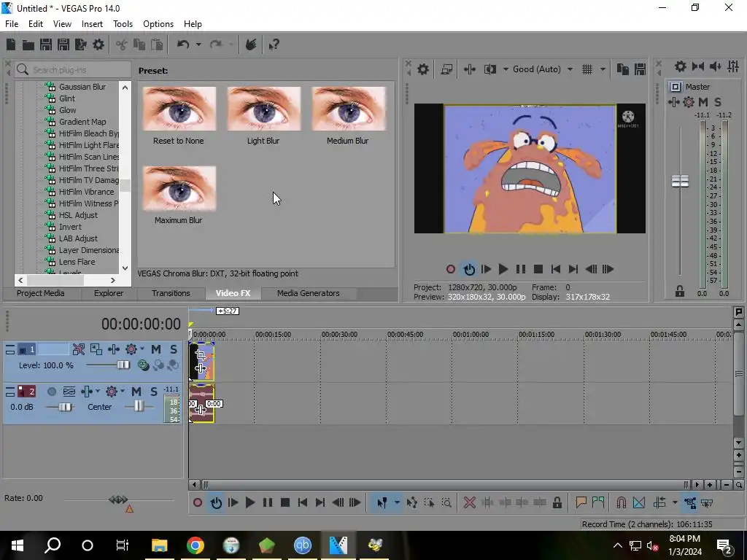The width and height of the screenshot is (747, 560).
Task: Click the Undo arrow button
Action: [x=183, y=44]
